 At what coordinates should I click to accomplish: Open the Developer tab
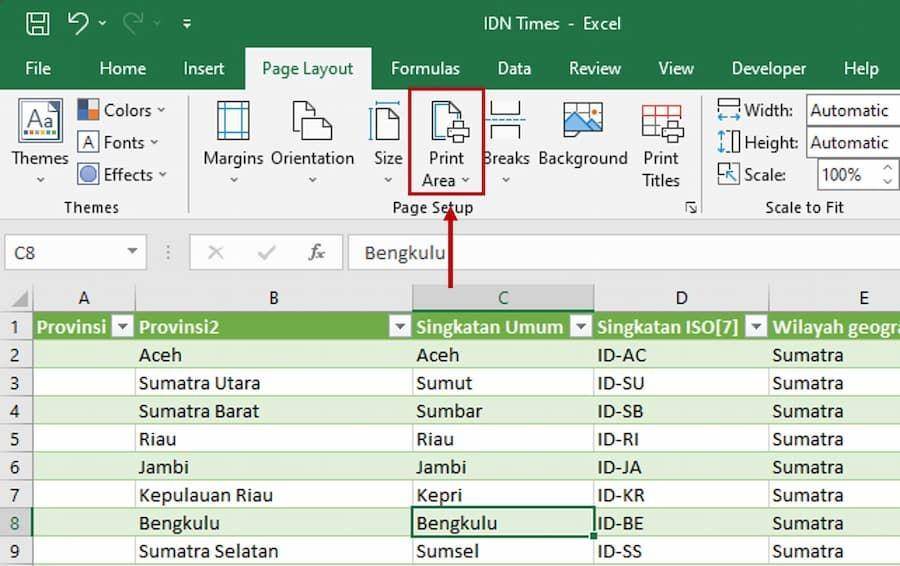point(769,68)
